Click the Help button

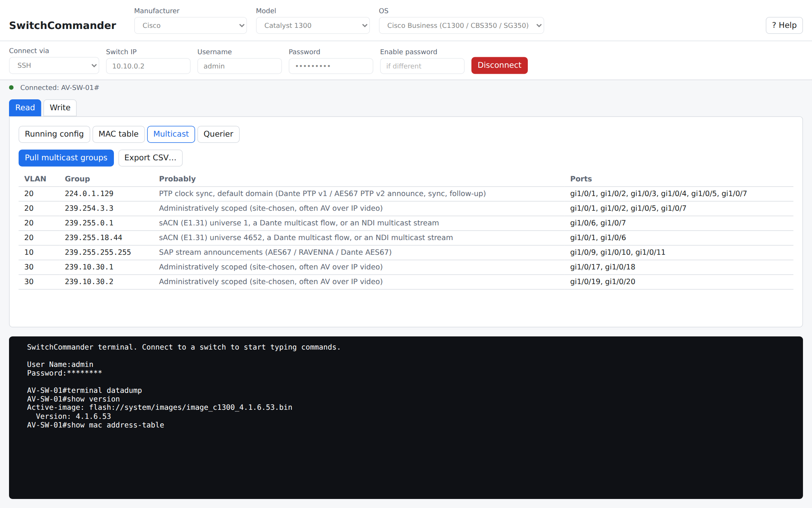[x=784, y=25]
